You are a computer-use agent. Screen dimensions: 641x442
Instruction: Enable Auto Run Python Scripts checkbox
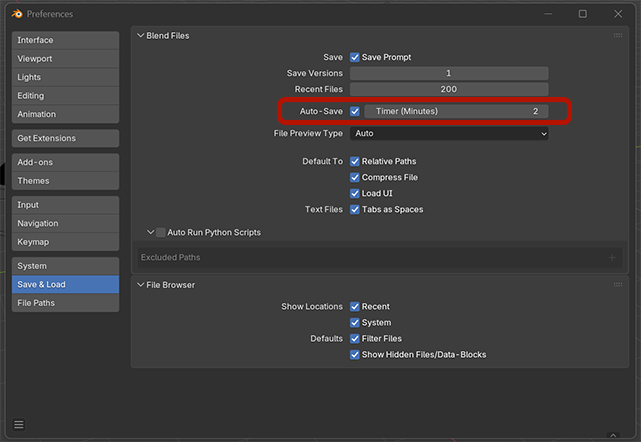point(161,233)
